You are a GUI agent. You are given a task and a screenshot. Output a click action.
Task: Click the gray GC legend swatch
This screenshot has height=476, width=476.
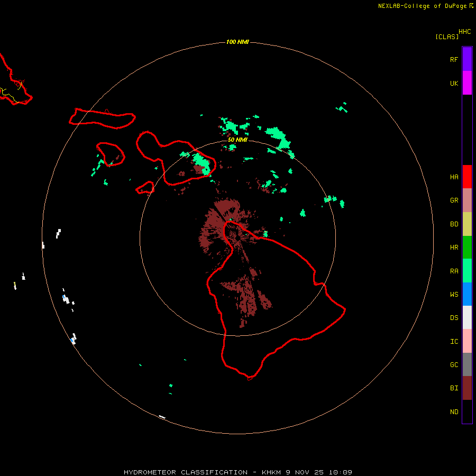tap(467, 364)
